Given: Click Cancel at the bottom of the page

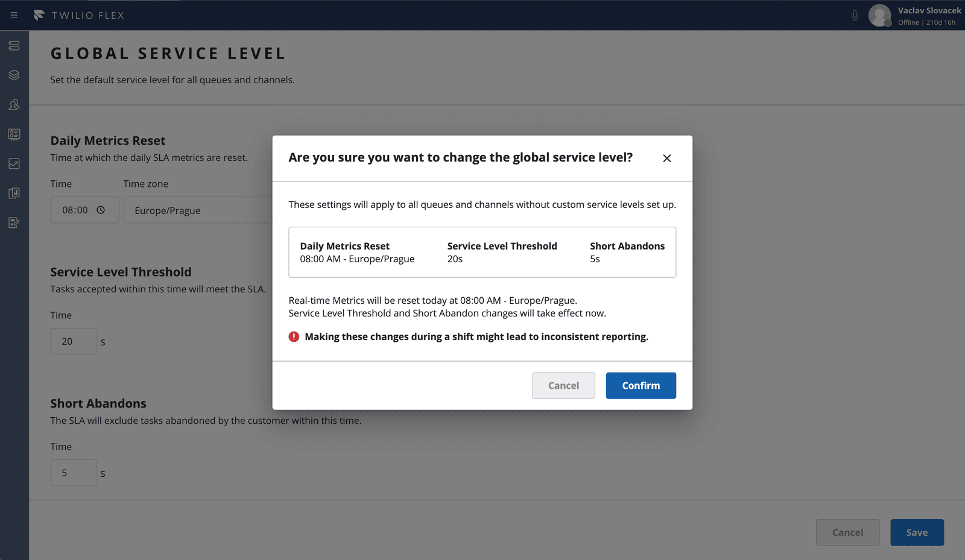Looking at the screenshot, I should click(847, 532).
